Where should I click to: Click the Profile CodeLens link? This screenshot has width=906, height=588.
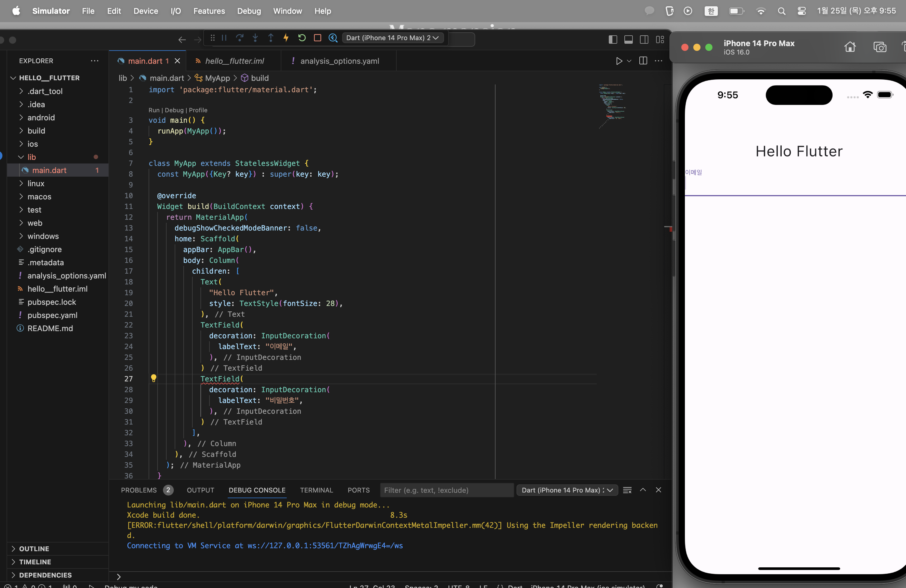pos(198,110)
